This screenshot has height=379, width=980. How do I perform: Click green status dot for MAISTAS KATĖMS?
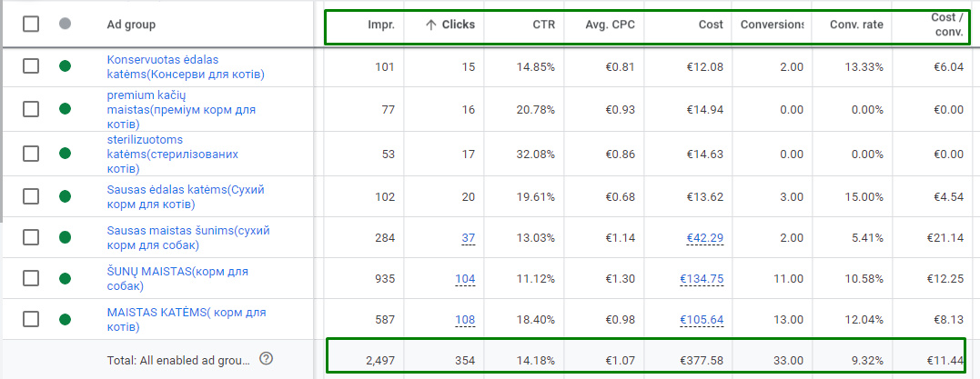tap(65, 319)
